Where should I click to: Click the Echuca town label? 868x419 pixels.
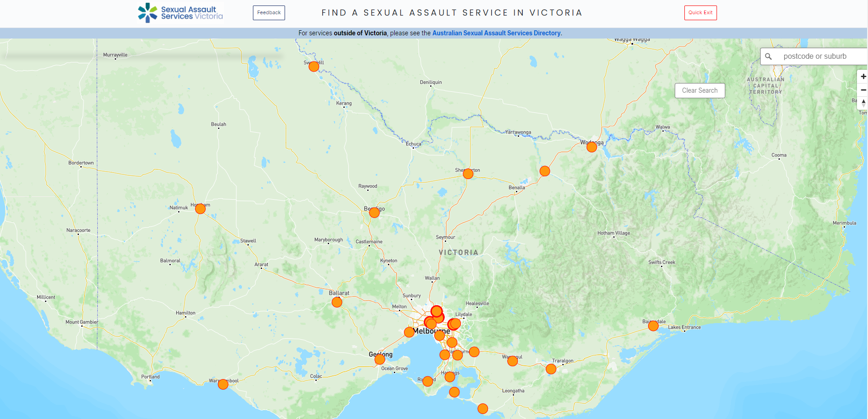point(414,144)
